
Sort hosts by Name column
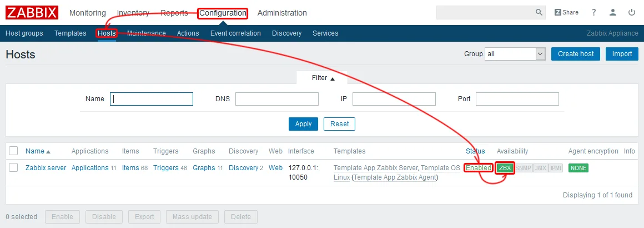click(37, 151)
